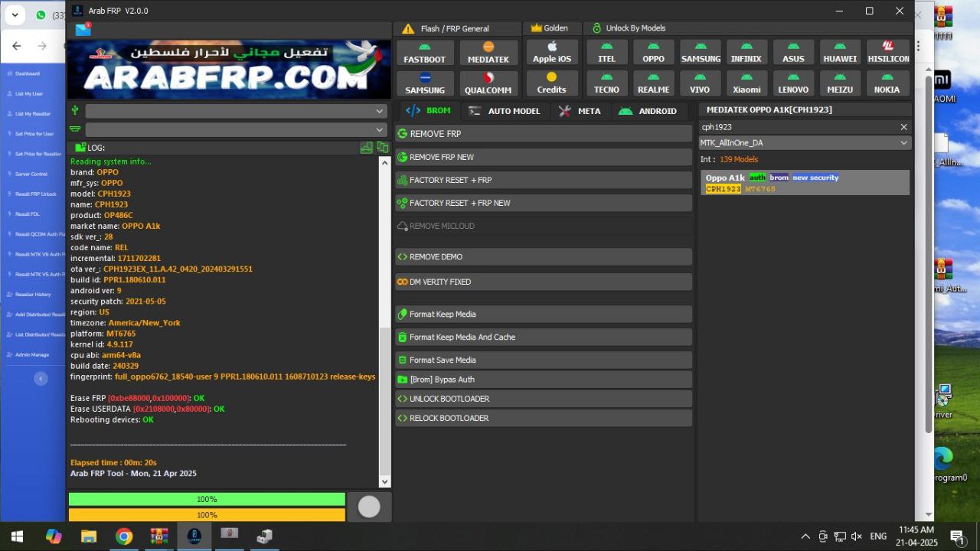Choose HUAWEI brand unlock
Viewport: 980px width, 551px height.
coord(840,53)
